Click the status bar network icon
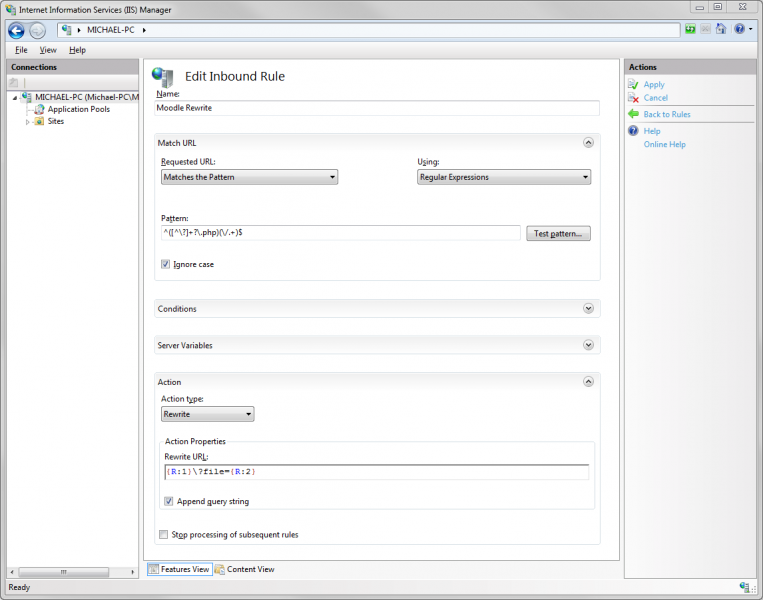 (x=745, y=587)
